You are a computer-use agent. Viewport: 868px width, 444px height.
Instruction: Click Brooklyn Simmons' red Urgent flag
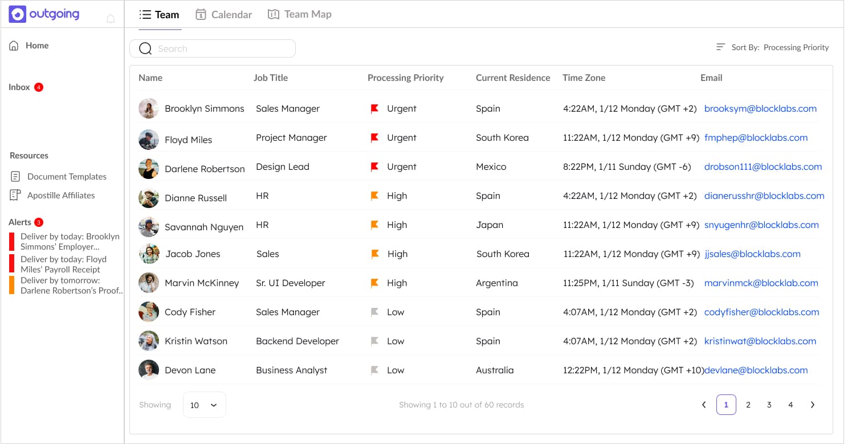(x=374, y=109)
